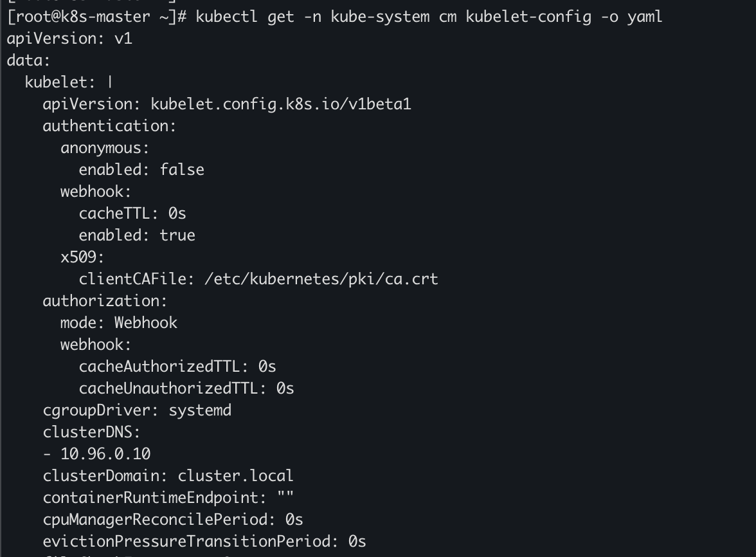This screenshot has height=557, width=756.
Task: Click the 'data:' key line
Action: (28, 60)
